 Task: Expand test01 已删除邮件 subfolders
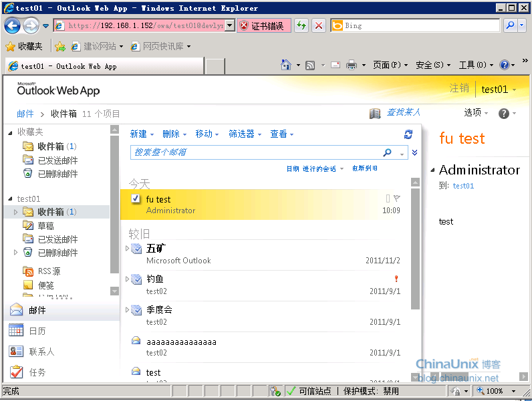[x=15, y=253]
